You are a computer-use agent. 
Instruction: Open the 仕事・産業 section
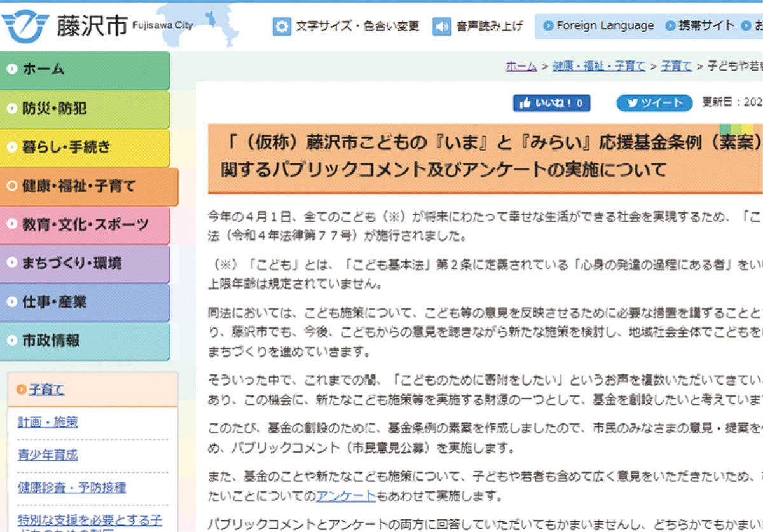click(85, 302)
